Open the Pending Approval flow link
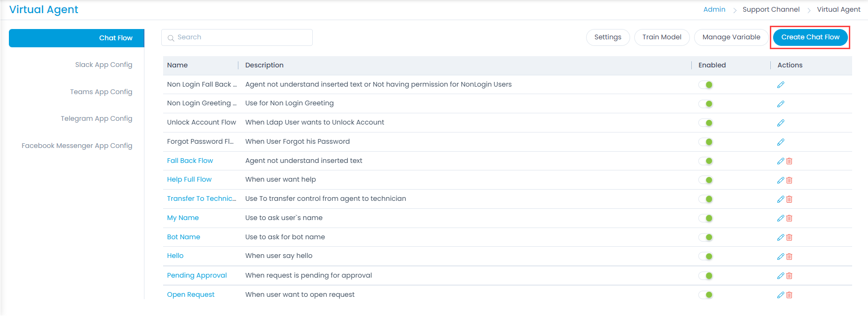 click(x=196, y=275)
